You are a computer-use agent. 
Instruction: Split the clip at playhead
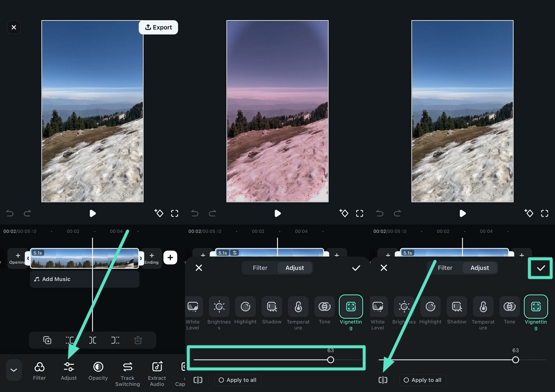[93, 340]
